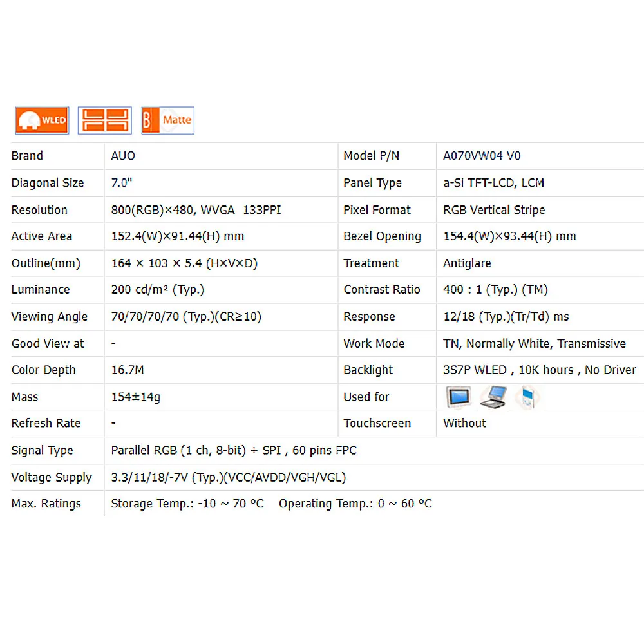The width and height of the screenshot is (644, 644).
Task: Click the 'Touchscreen' label
Action: 377,423
